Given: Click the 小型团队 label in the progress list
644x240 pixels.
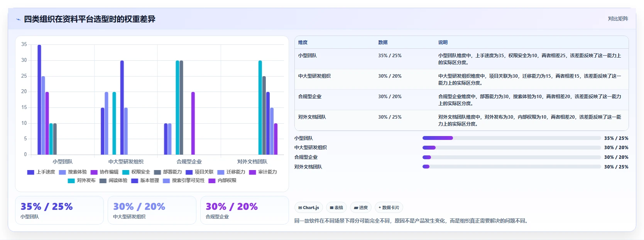Looking at the screenshot, I should [x=304, y=138].
